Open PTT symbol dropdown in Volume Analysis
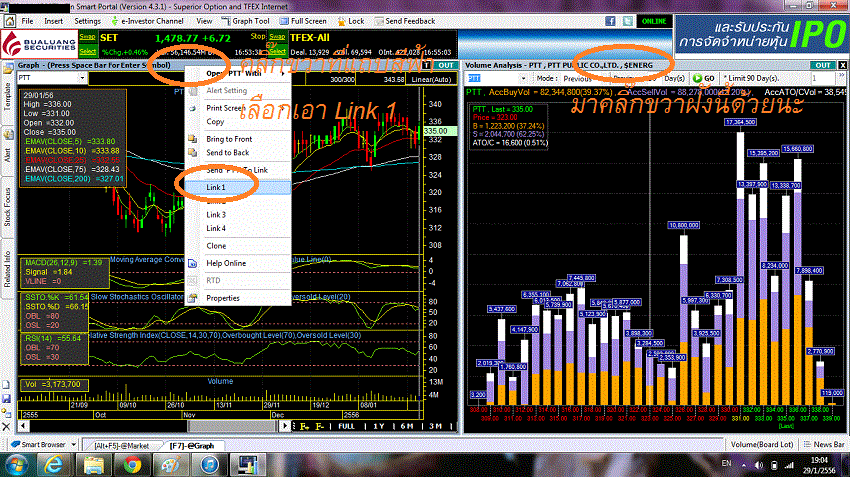 [523, 79]
